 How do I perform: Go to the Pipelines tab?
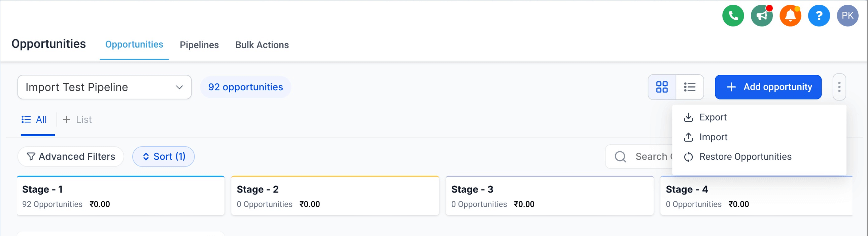click(x=199, y=45)
